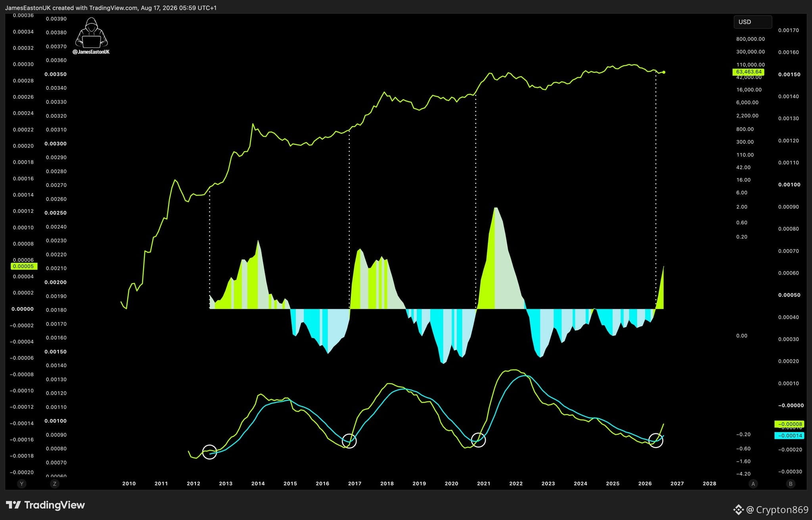Click the 0.00018 label on the left scale
Viewport: 812px width, 520px height.
pyautogui.click(x=23, y=162)
